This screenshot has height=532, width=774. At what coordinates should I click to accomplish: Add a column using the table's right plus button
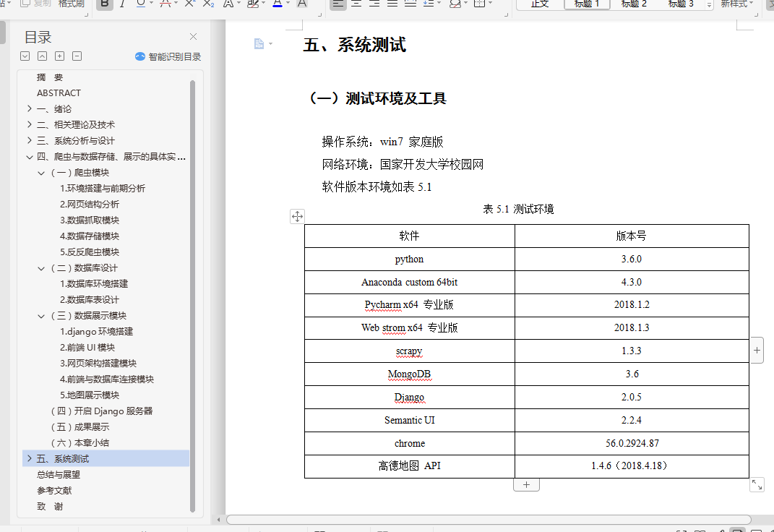click(x=757, y=351)
